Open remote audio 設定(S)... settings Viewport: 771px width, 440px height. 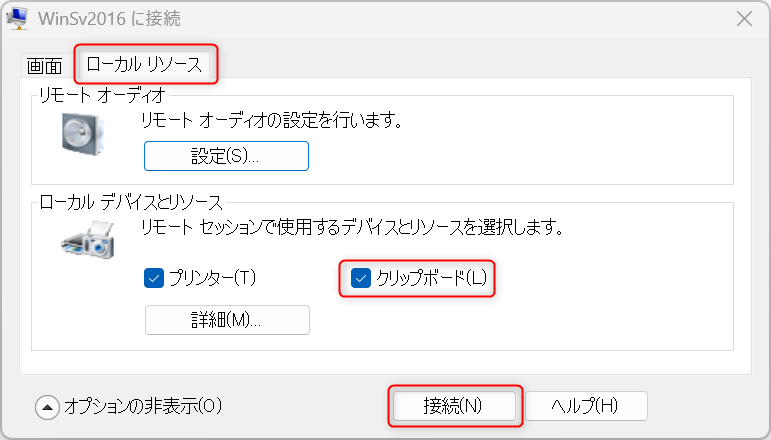(226, 156)
